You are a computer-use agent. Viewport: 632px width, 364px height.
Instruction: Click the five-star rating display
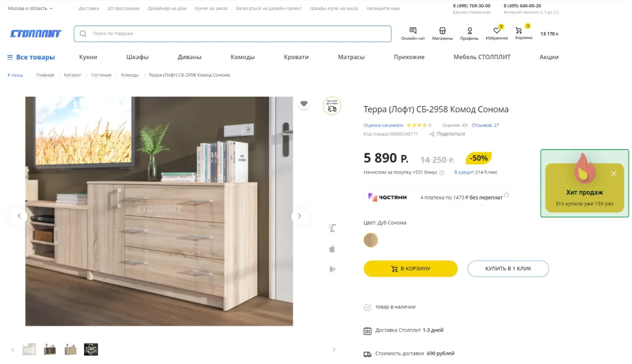(419, 125)
